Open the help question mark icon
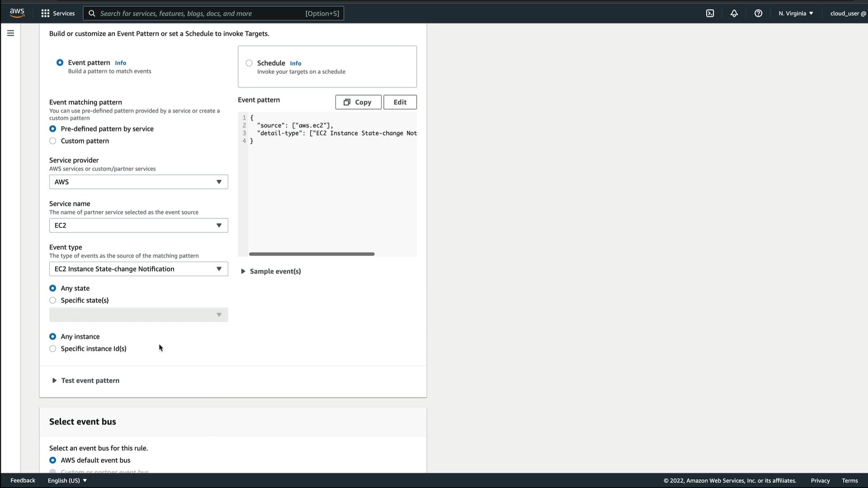 [x=758, y=13]
